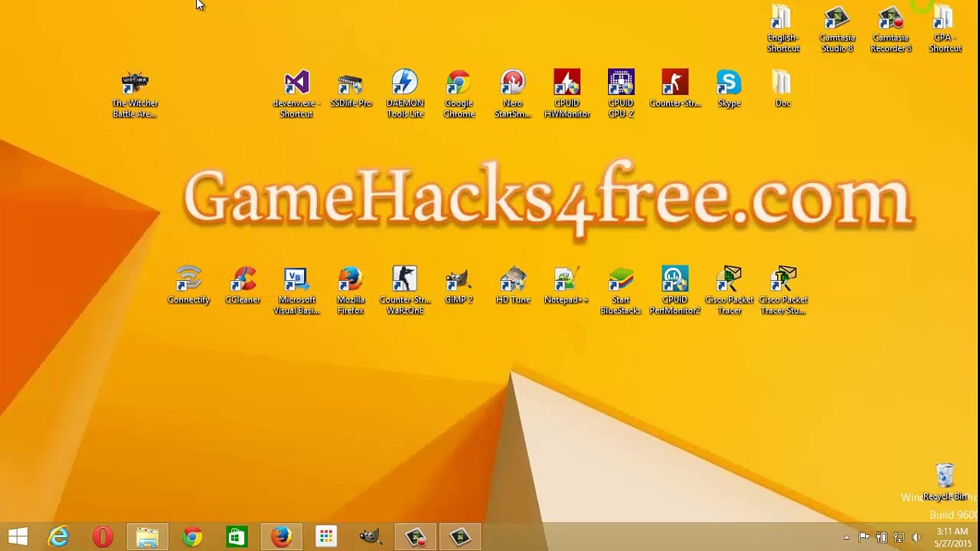Open the Windows Store taskbar icon

click(236, 537)
